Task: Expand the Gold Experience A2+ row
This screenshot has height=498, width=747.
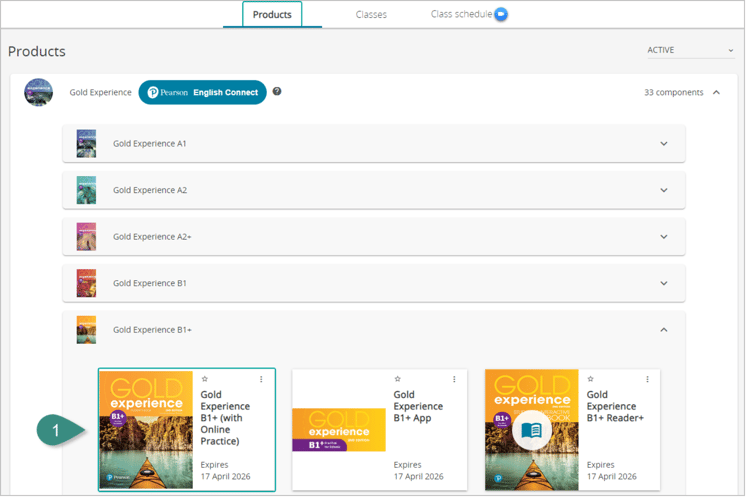Action: 664,237
